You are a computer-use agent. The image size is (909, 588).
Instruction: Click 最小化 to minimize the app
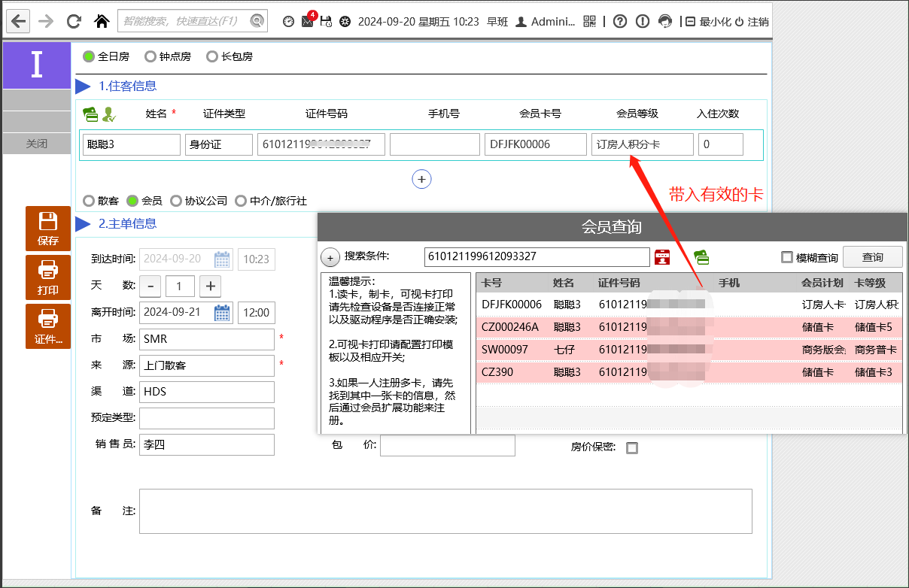(708, 22)
